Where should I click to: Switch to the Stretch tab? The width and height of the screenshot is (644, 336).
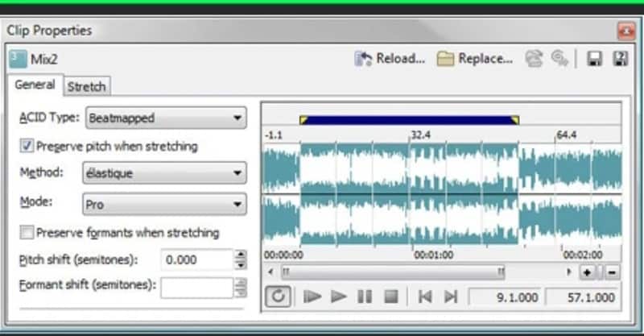87,86
